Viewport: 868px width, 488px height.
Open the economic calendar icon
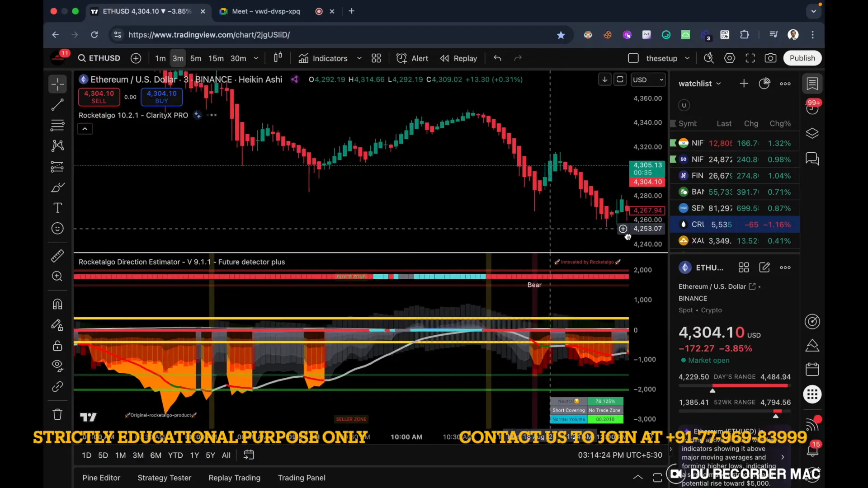tap(812, 369)
